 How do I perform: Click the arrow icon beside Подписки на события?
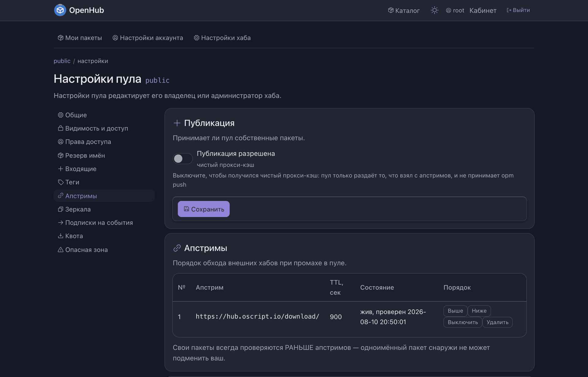coord(61,223)
